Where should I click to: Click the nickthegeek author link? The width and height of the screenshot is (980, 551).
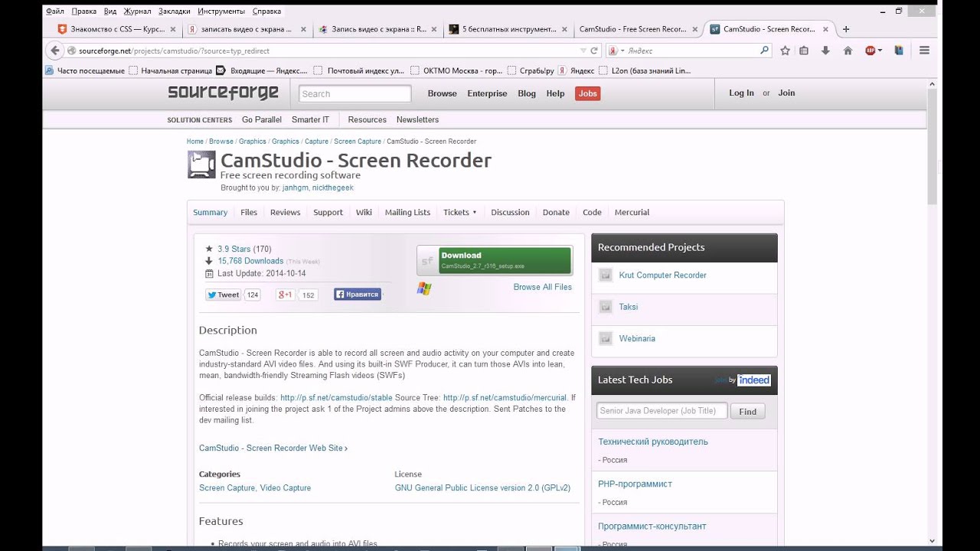click(x=332, y=187)
